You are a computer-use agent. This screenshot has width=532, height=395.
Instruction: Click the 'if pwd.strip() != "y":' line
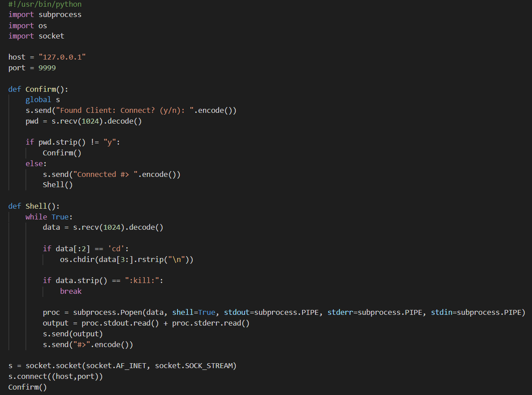73,142
